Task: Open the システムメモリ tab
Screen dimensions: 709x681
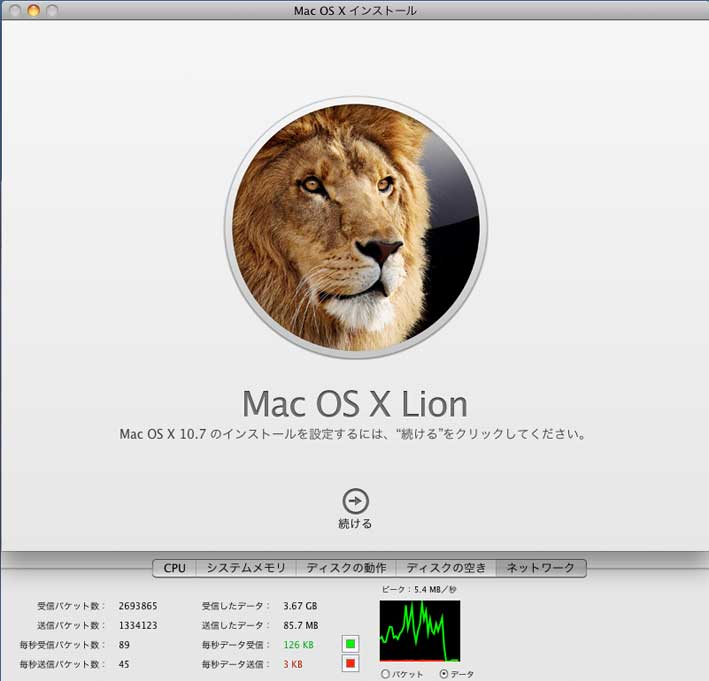Action: (246, 568)
